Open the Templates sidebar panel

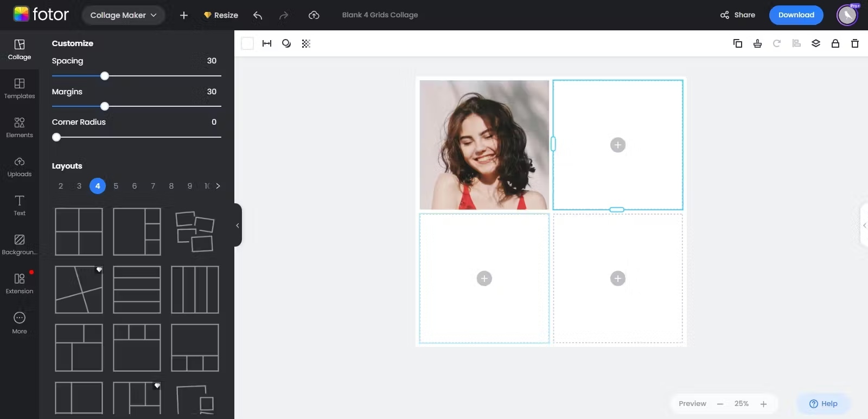click(20, 89)
